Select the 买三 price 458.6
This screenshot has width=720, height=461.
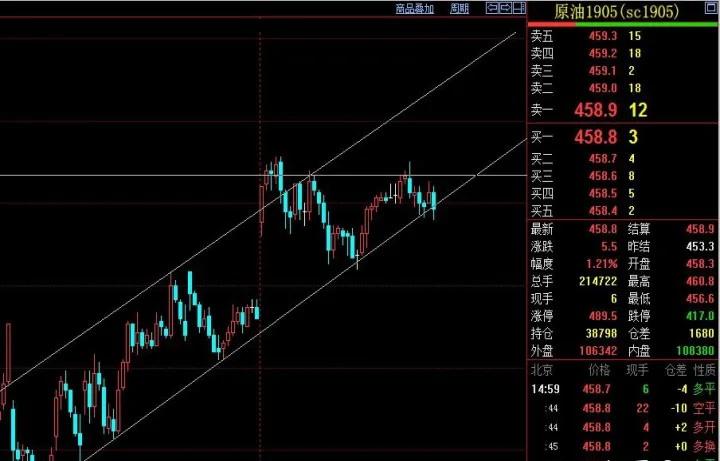click(x=603, y=176)
